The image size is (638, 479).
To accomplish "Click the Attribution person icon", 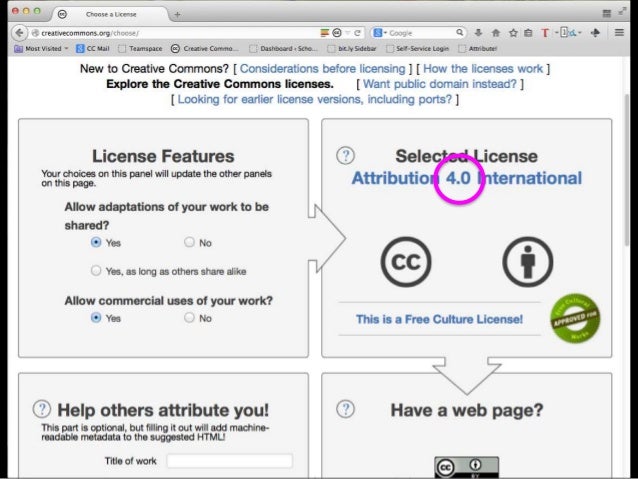I will click(x=528, y=262).
